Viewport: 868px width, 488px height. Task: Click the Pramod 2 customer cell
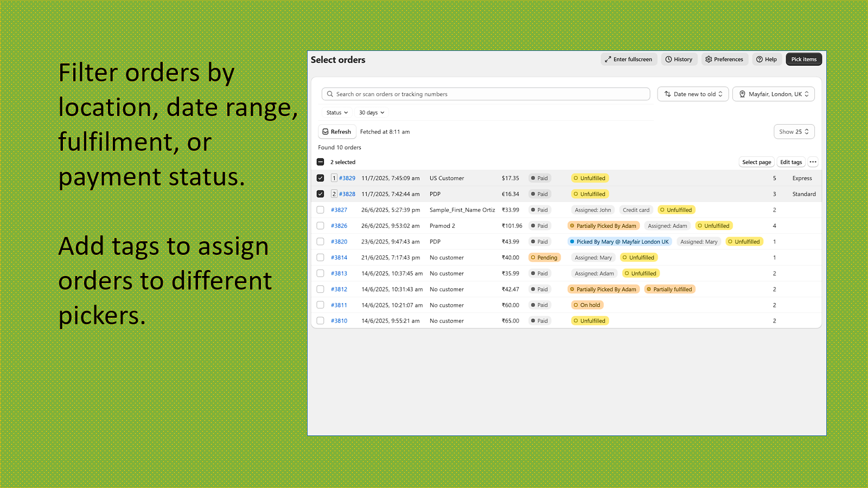[442, 226]
